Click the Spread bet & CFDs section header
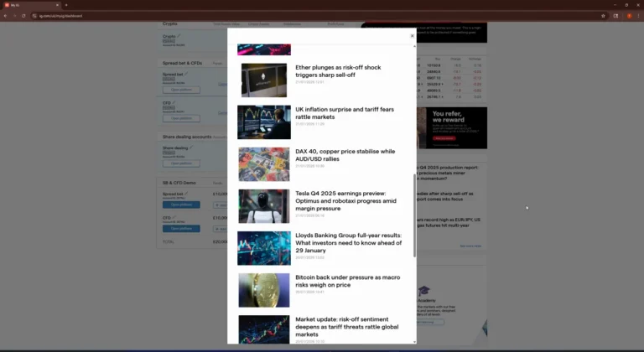Viewport: 644px width, 352px height. coord(182,63)
